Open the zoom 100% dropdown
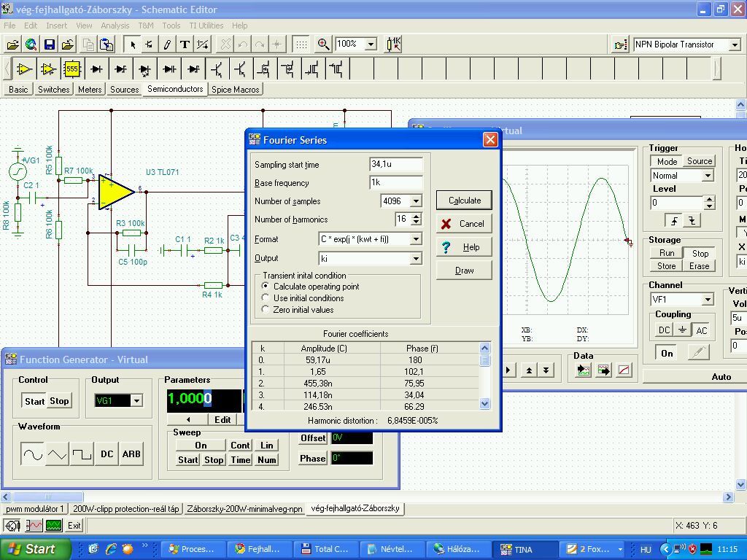Viewport: 747px width, 560px height. [371, 44]
